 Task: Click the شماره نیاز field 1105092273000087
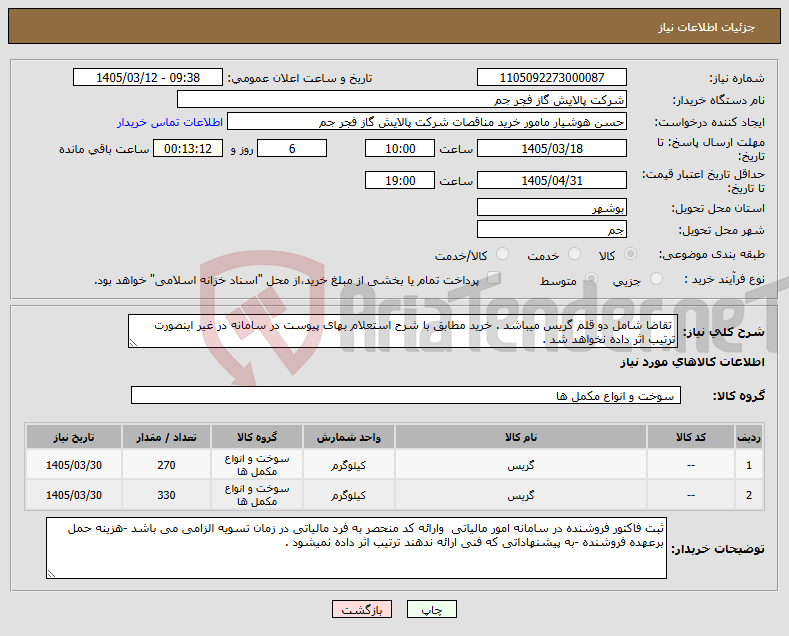click(x=551, y=77)
